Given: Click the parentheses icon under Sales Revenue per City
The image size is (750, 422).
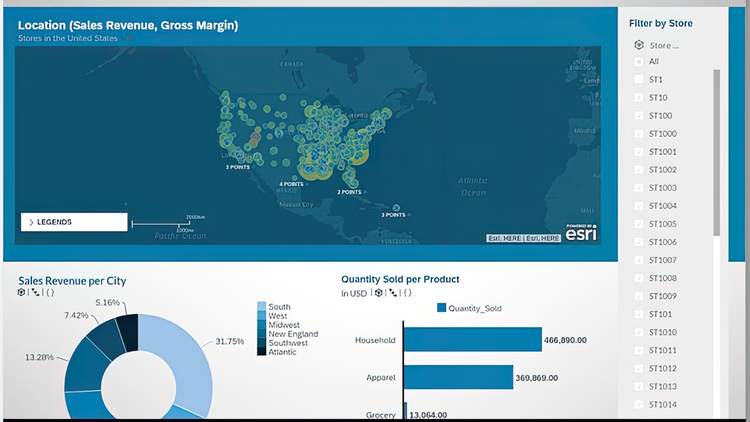Looking at the screenshot, I should coord(50,292).
